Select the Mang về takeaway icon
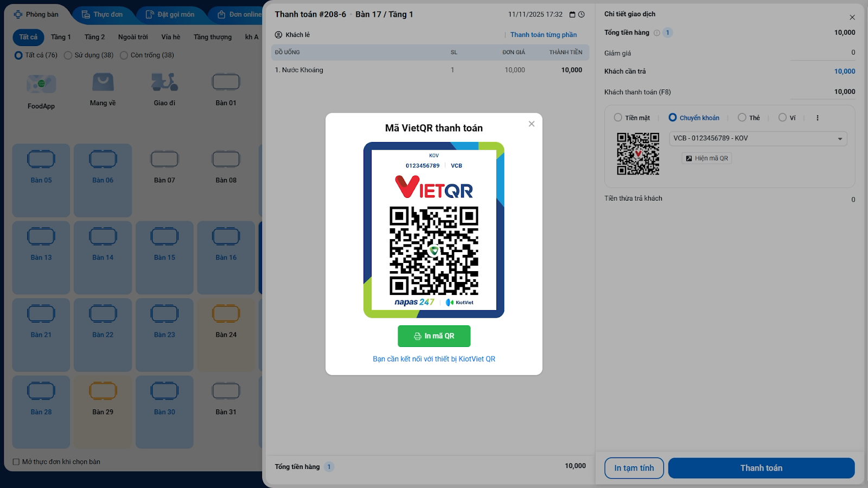Image resolution: width=868 pixels, height=488 pixels. pyautogui.click(x=103, y=82)
